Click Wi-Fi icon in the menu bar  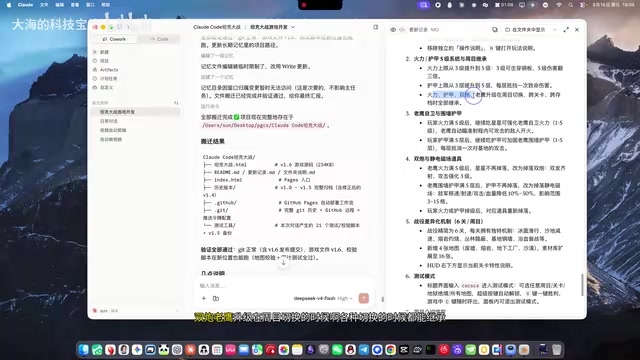(559, 5)
